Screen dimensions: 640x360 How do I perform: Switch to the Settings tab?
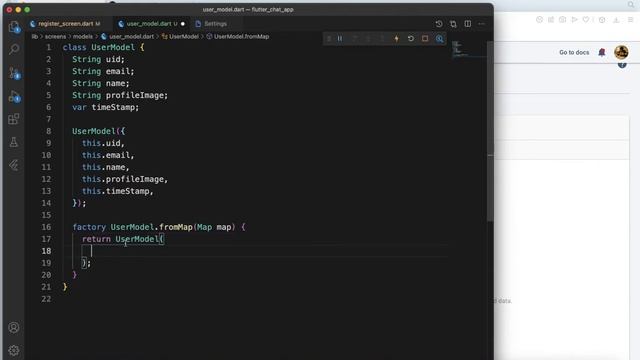216,24
